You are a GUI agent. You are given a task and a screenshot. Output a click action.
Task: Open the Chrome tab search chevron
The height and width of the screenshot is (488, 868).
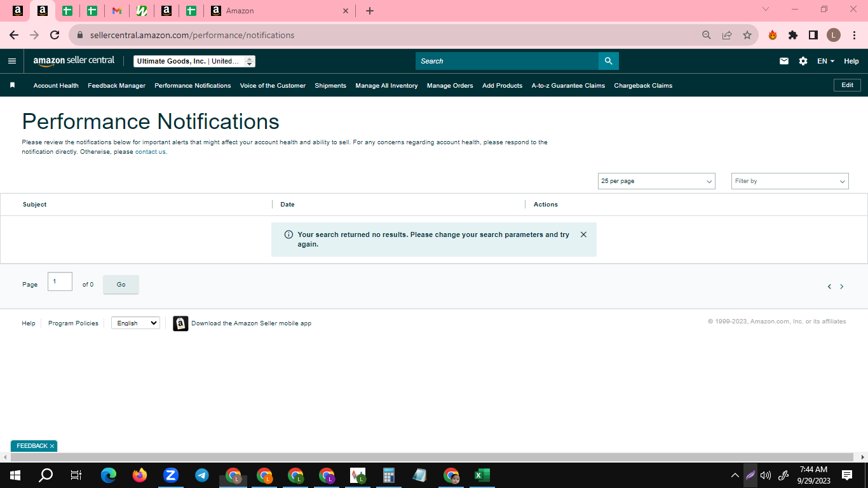[x=765, y=10]
